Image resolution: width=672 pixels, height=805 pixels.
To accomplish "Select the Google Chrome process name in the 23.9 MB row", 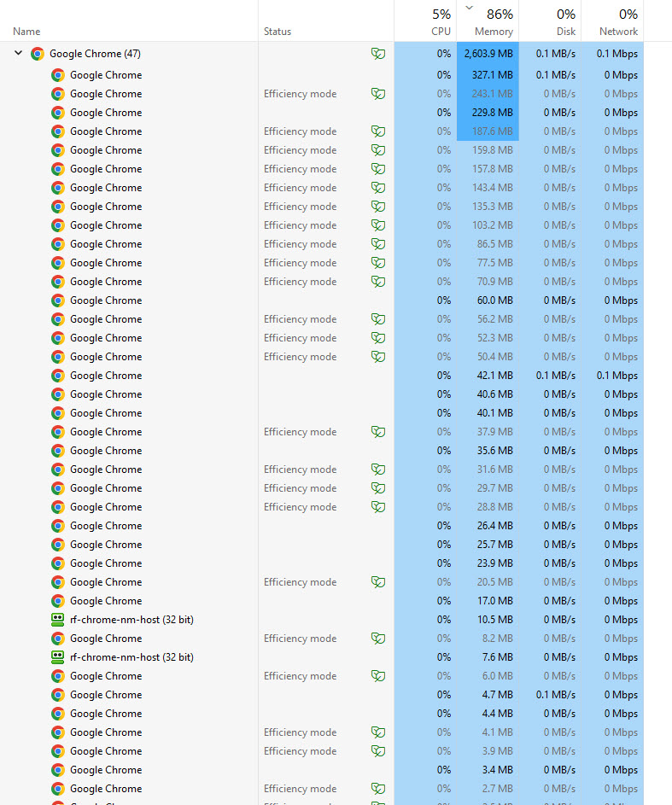I will pyautogui.click(x=106, y=563).
